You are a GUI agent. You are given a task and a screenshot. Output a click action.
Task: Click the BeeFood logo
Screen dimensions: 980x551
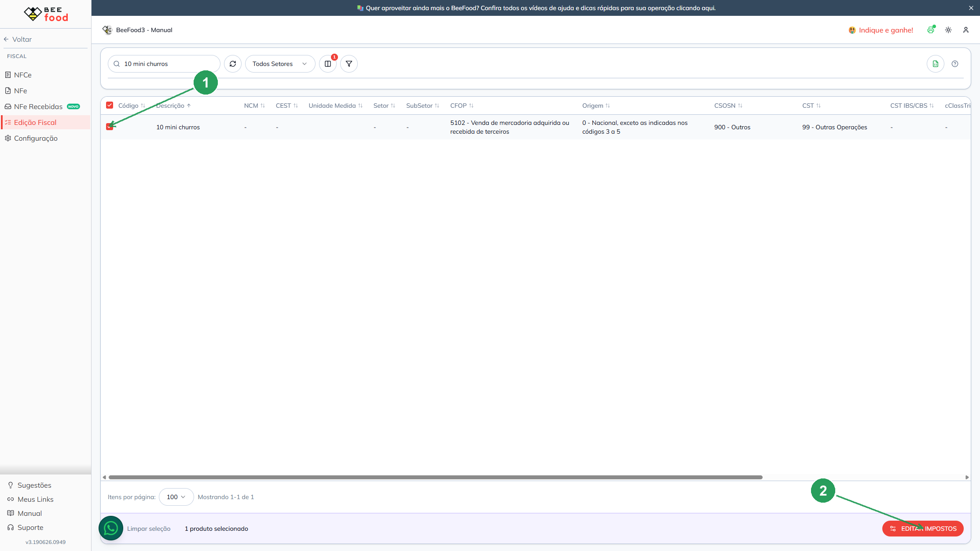[x=46, y=14]
